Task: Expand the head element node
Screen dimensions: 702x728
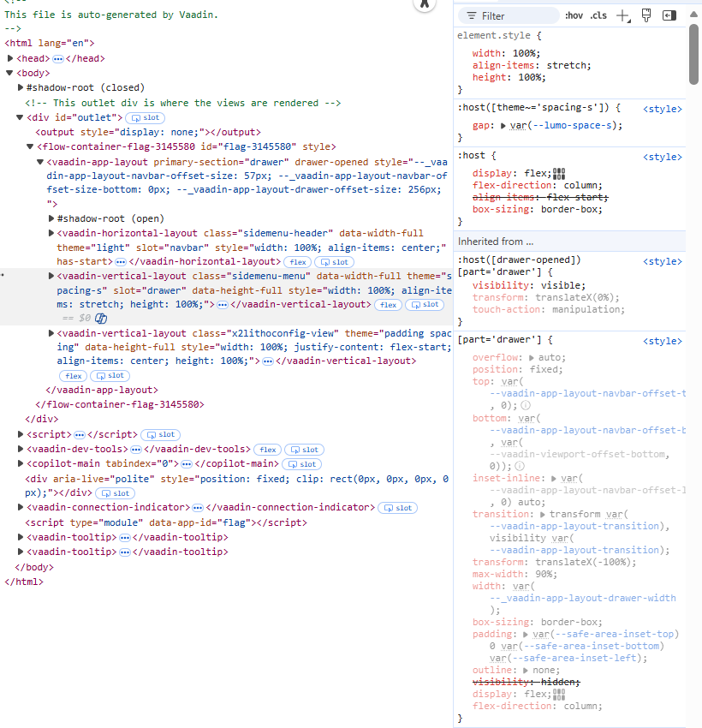Action: (x=10, y=58)
